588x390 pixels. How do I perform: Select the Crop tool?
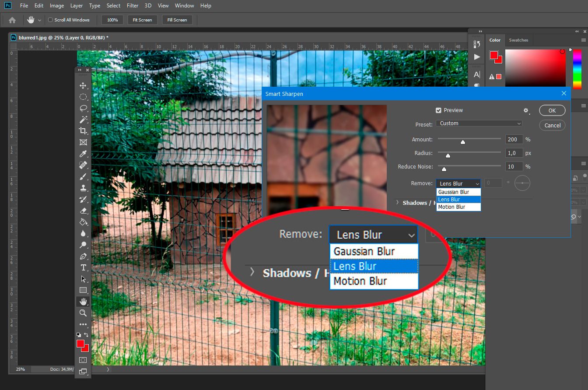tap(83, 131)
